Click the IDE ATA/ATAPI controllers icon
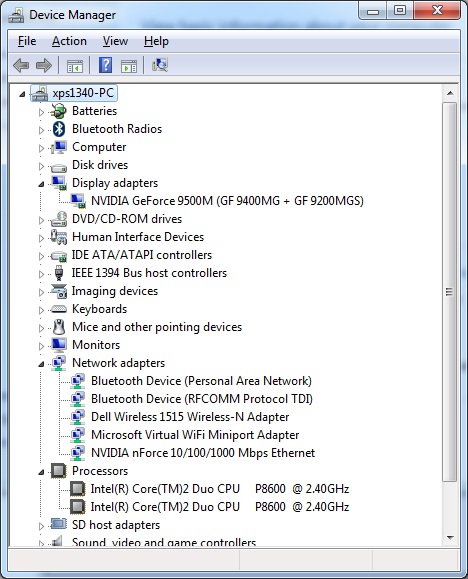Screen dimensions: 468x579 [59, 256]
